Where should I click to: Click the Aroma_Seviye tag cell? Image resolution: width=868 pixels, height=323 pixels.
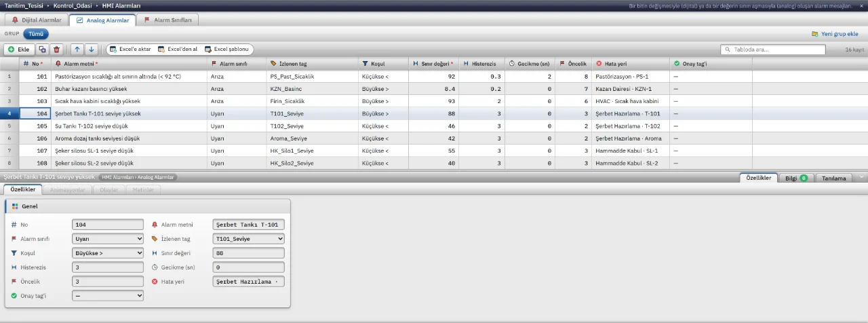[312, 138]
